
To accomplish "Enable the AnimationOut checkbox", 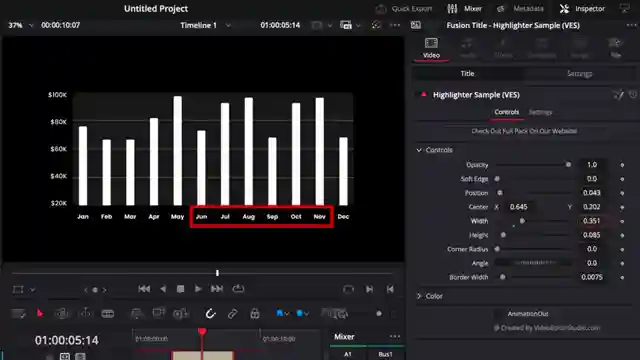I will point(498,314).
